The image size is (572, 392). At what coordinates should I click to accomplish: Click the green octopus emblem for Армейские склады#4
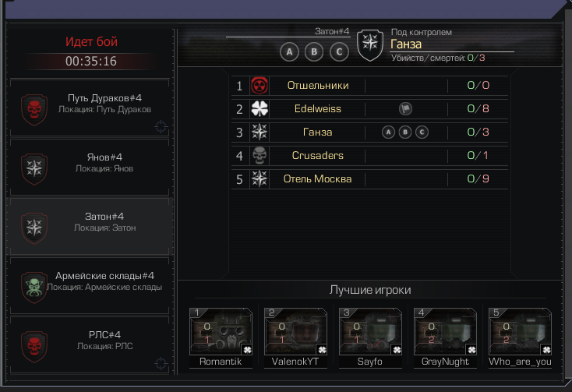(x=34, y=287)
